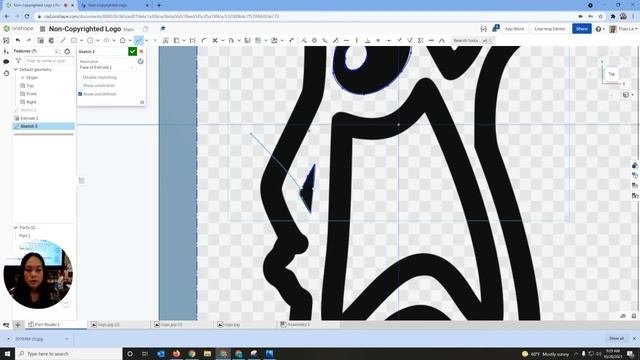Viewport: 640px width, 360px height.
Task: Select the Rectangle sketch tool
Action: coord(73,40)
